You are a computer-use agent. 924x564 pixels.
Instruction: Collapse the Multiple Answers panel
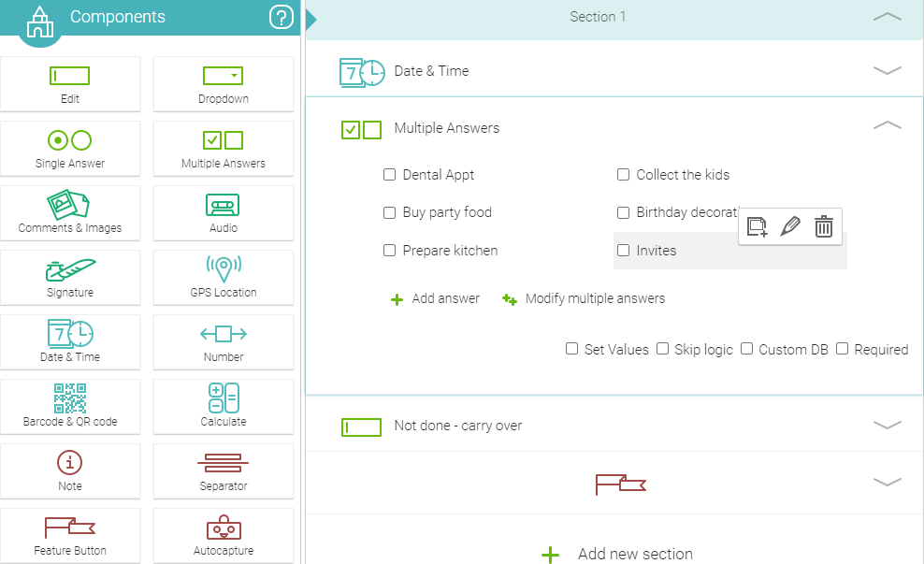(x=887, y=125)
